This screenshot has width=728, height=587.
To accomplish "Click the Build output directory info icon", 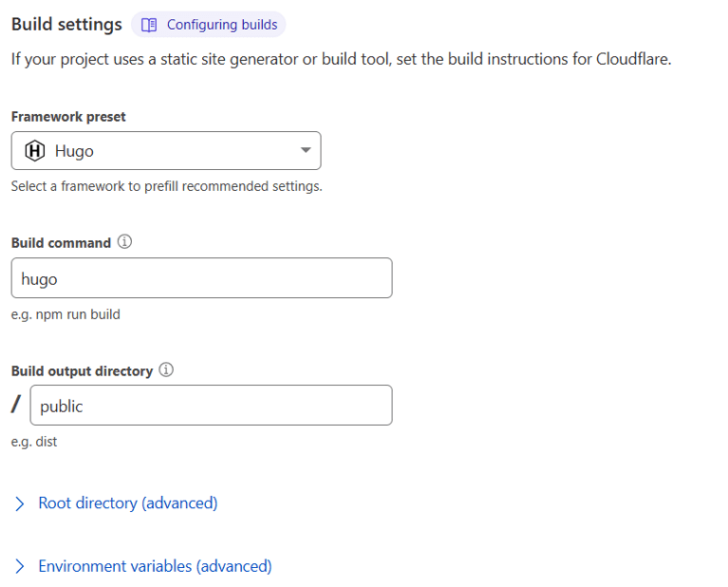I will pyautogui.click(x=166, y=370).
